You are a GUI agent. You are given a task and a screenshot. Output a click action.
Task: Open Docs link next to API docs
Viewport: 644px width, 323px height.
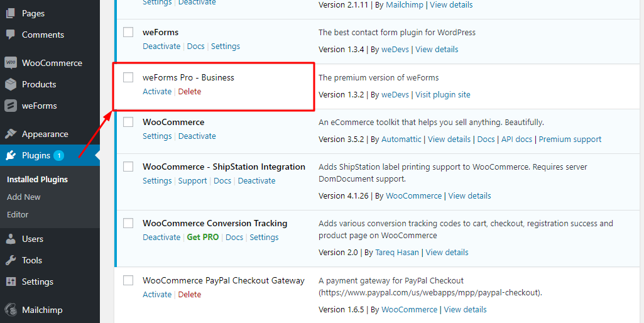point(486,140)
